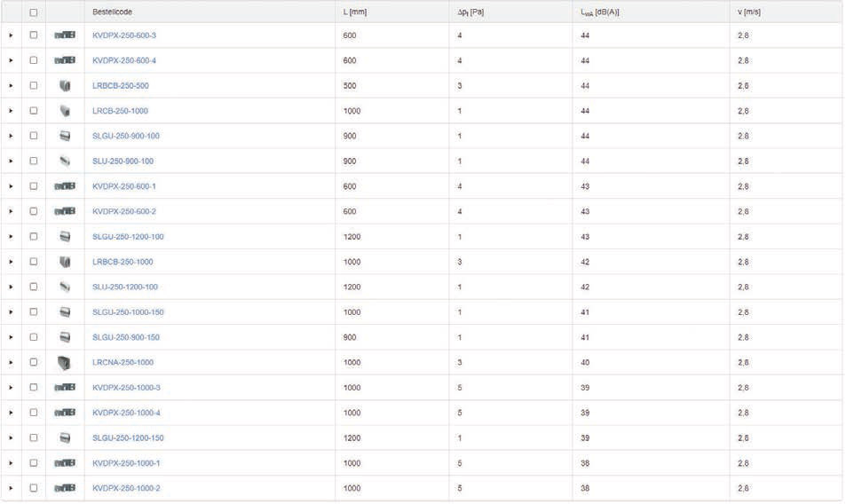The height and width of the screenshot is (504, 846).
Task: Click the SLU-250-1200-100 product thumbnail icon
Action: click(x=65, y=287)
